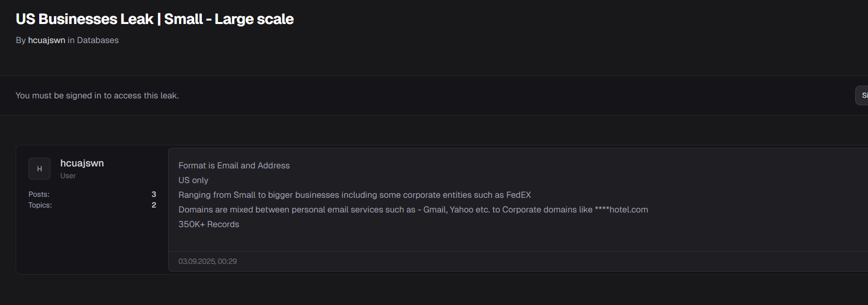The image size is (868, 305).
Task: Click the User role label under the username
Action: click(x=68, y=176)
